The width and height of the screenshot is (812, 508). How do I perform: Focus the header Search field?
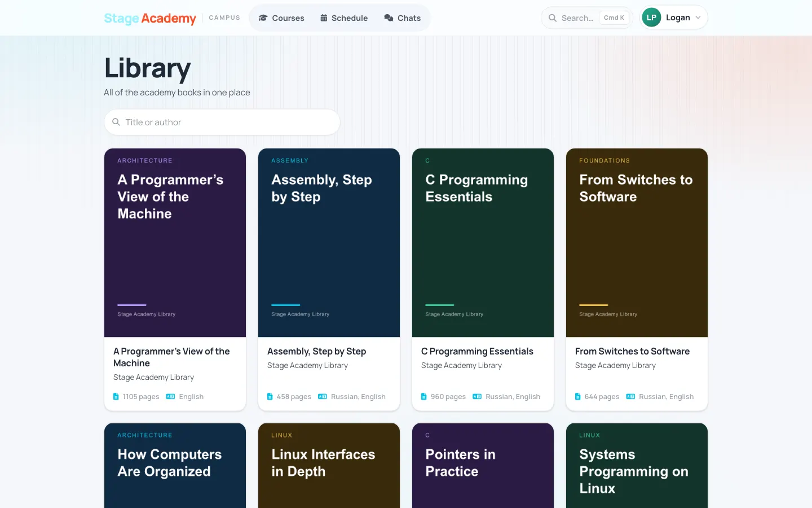[587, 18]
